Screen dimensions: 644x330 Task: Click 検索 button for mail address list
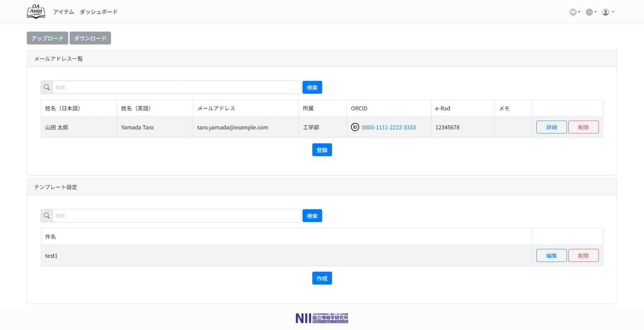click(x=312, y=88)
